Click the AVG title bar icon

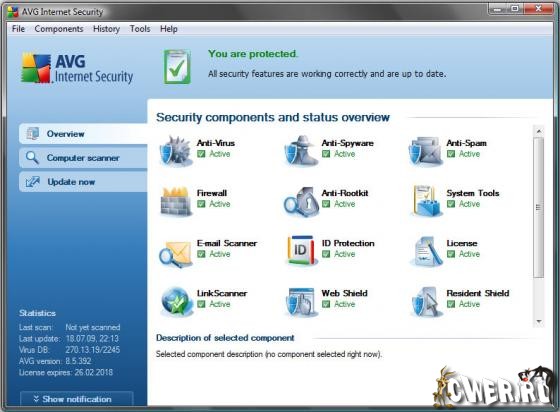(13, 12)
